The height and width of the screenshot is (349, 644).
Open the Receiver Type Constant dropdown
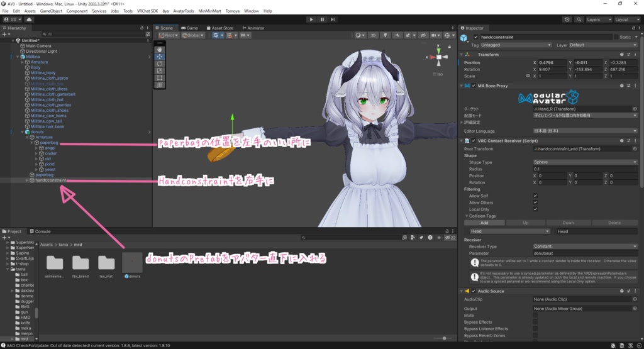click(585, 247)
